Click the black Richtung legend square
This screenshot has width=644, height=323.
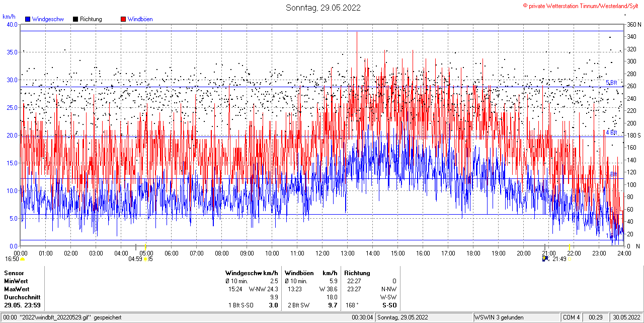coord(75,19)
